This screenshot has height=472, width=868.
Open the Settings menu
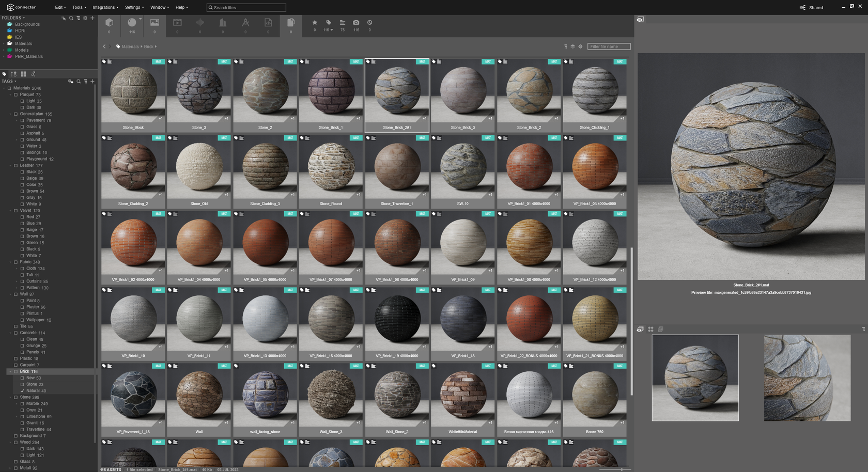click(134, 8)
